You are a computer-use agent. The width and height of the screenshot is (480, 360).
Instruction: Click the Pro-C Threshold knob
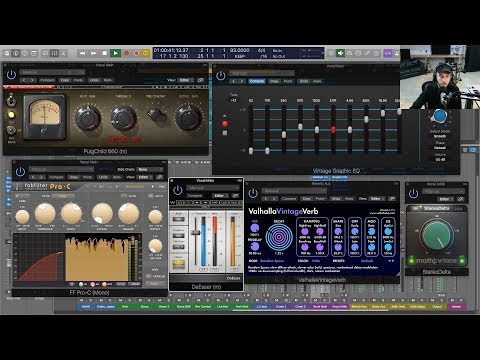point(45,214)
